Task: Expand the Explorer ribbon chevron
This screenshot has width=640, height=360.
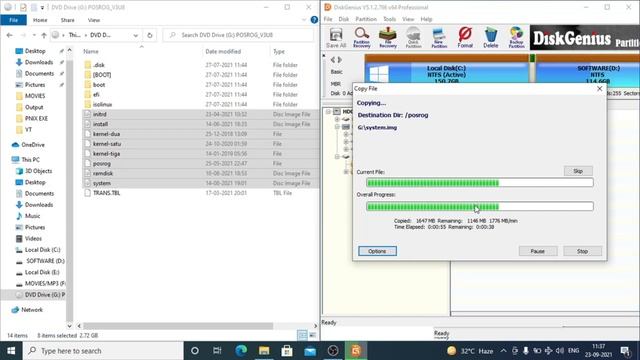Action: point(304,20)
